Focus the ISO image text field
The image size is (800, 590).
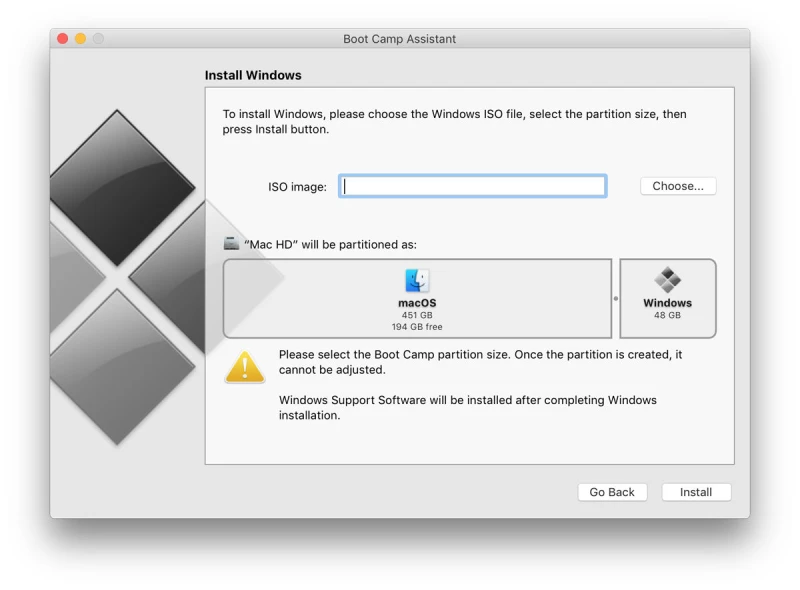coord(472,186)
